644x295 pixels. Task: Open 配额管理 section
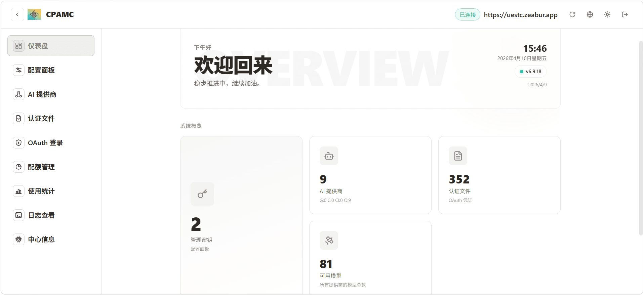click(51, 167)
